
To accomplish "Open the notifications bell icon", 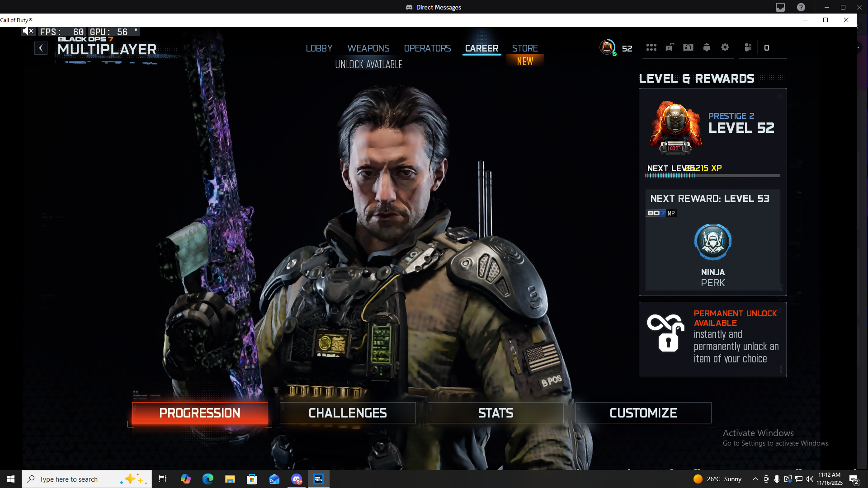I will tap(707, 47).
